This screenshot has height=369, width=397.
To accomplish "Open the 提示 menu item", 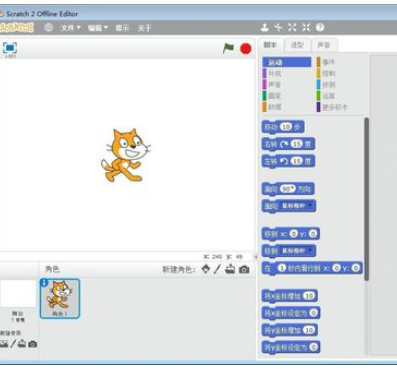I will pyautogui.click(x=122, y=28).
